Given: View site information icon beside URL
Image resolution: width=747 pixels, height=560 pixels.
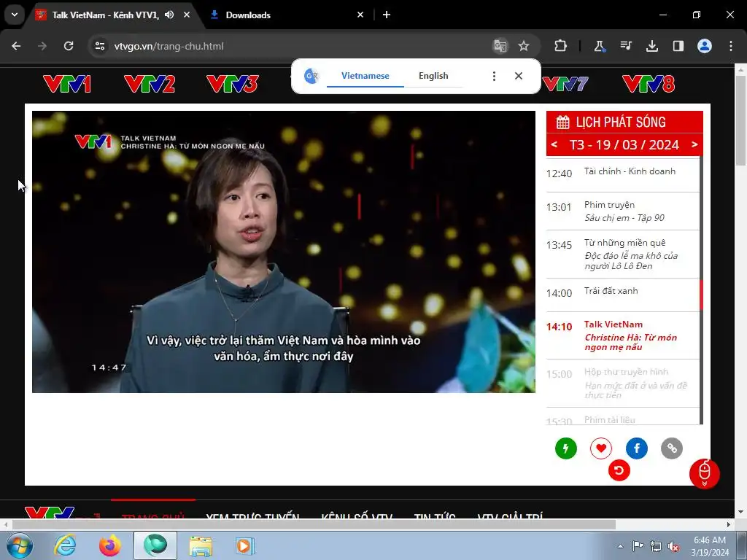Looking at the screenshot, I should pos(99,46).
